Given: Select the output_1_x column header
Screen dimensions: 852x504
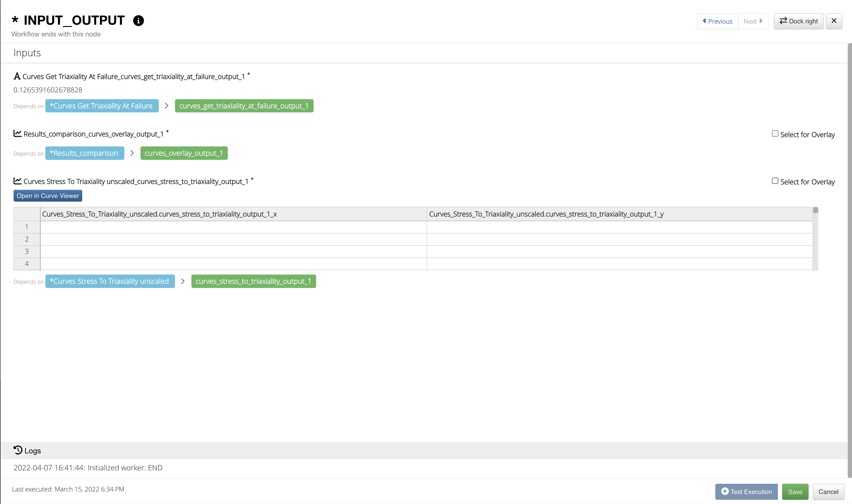Looking at the screenshot, I should coord(233,214).
